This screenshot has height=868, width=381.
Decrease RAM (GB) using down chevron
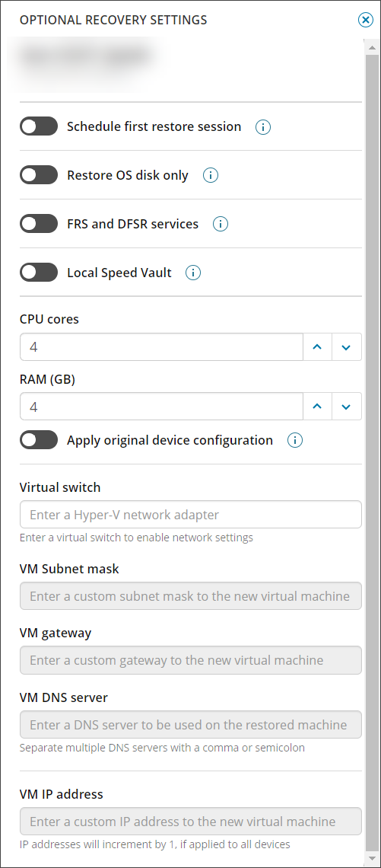[347, 407]
